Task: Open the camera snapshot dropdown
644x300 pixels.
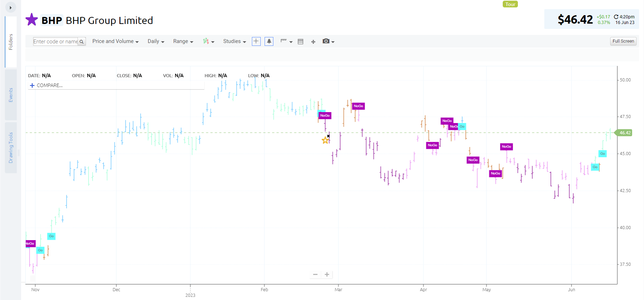Action: pos(328,41)
